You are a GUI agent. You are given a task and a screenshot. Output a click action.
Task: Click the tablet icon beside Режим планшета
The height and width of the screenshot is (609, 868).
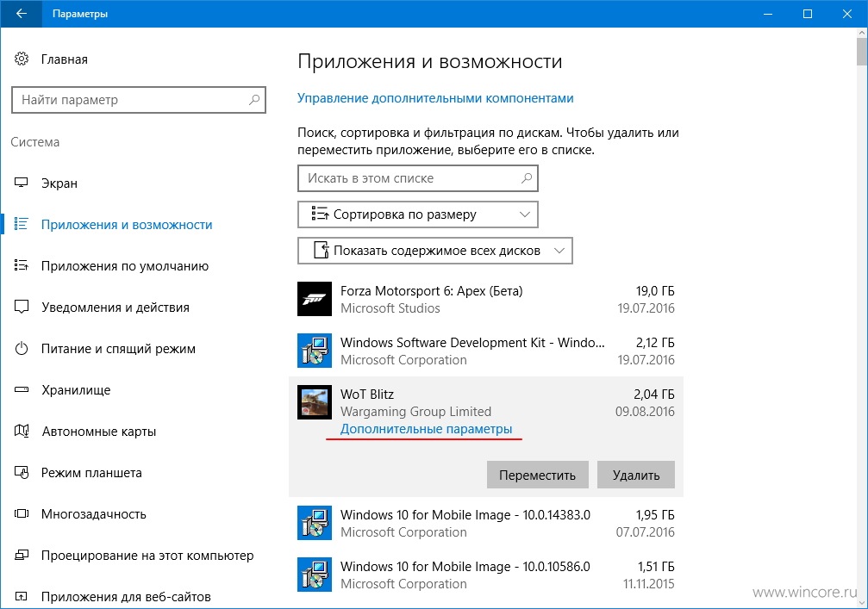tap(22, 472)
